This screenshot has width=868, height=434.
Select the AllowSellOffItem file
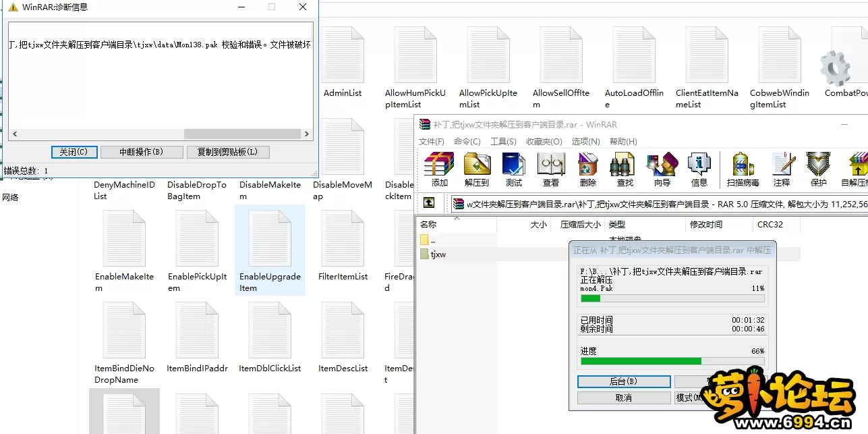click(x=561, y=67)
